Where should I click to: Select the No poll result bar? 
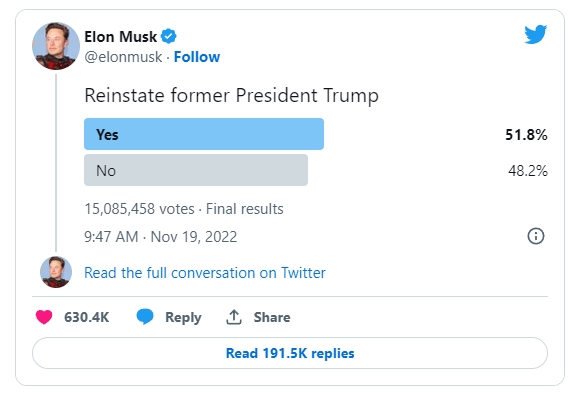196,170
